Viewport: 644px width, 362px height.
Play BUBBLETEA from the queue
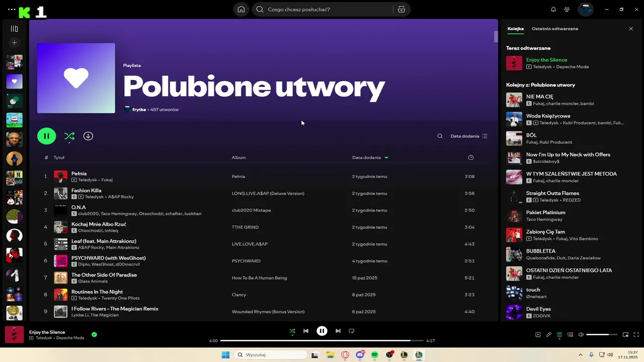click(570, 254)
